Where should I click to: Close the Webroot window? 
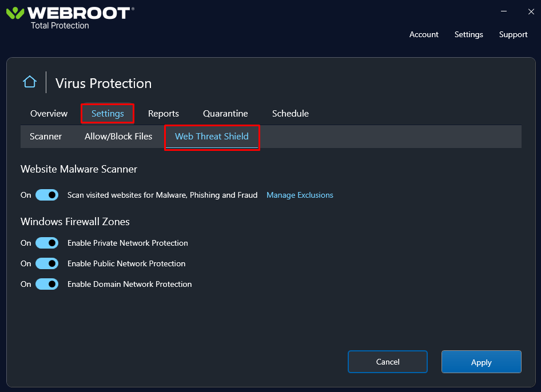[x=531, y=12]
